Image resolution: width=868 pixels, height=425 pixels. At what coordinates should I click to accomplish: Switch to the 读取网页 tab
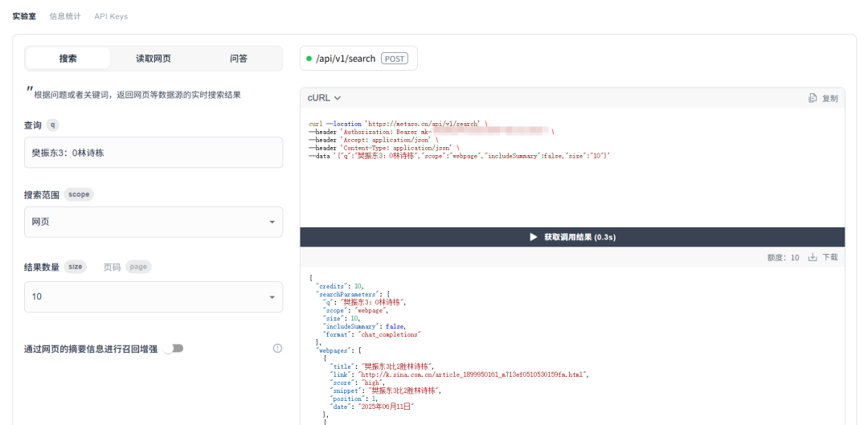tap(154, 58)
